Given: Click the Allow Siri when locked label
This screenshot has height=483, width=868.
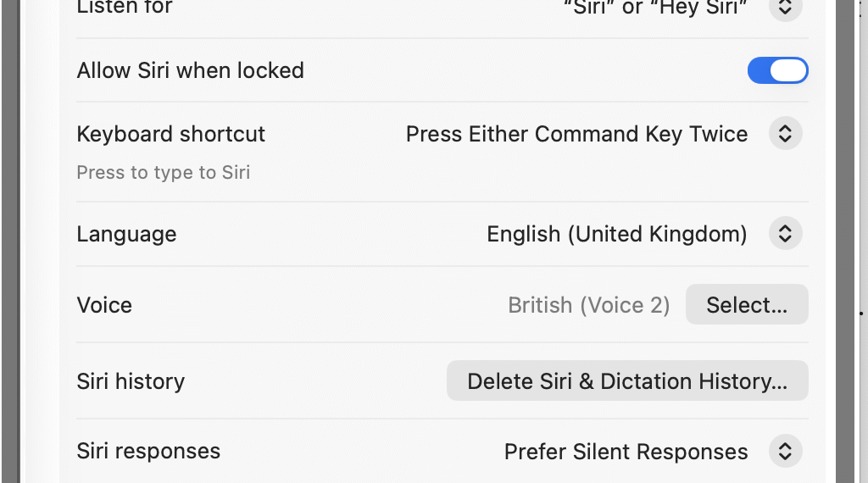Looking at the screenshot, I should click(190, 70).
